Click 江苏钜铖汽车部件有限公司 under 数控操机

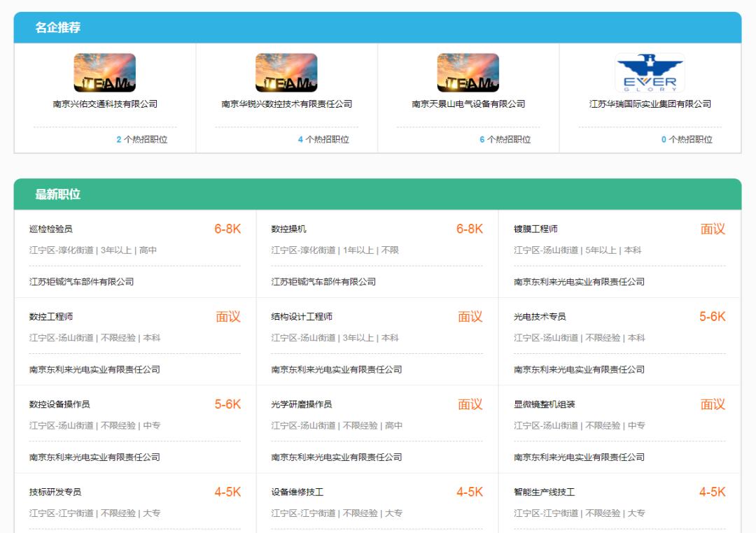(x=323, y=282)
